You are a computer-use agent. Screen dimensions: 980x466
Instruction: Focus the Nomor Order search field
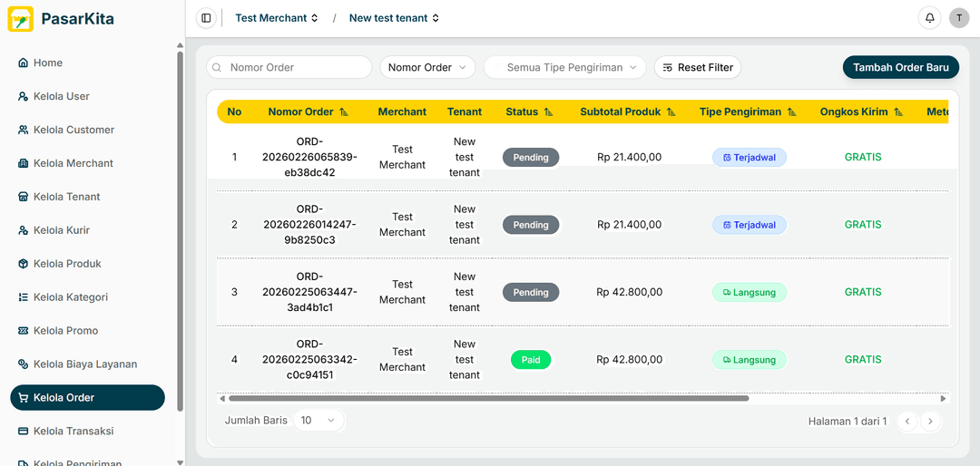point(289,67)
